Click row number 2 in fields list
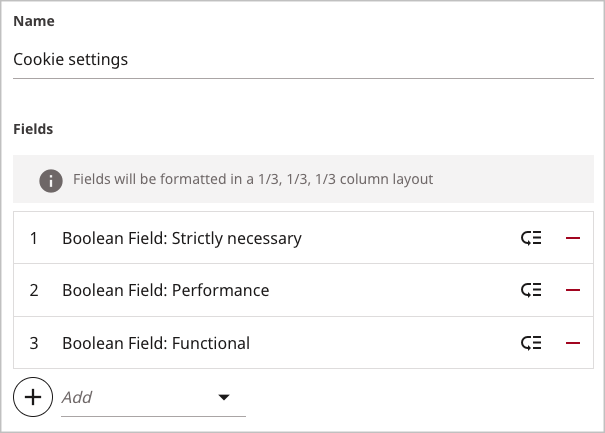This screenshot has height=433, width=605. 34,290
